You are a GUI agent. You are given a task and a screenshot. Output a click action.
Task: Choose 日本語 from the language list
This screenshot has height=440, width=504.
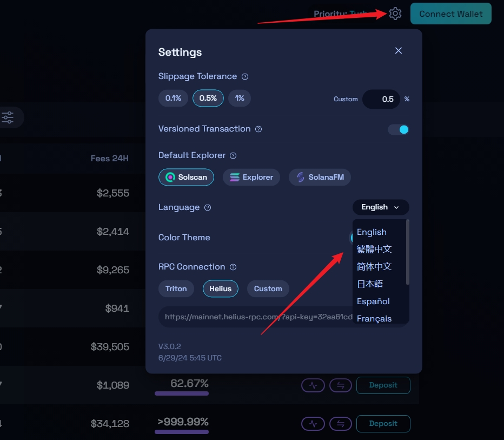(370, 284)
